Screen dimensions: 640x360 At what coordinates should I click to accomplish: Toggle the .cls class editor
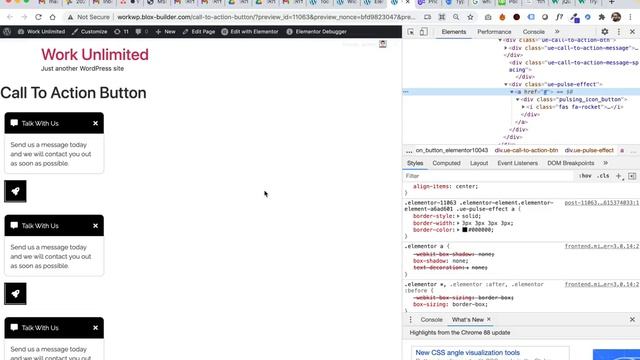pyautogui.click(x=603, y=176)
